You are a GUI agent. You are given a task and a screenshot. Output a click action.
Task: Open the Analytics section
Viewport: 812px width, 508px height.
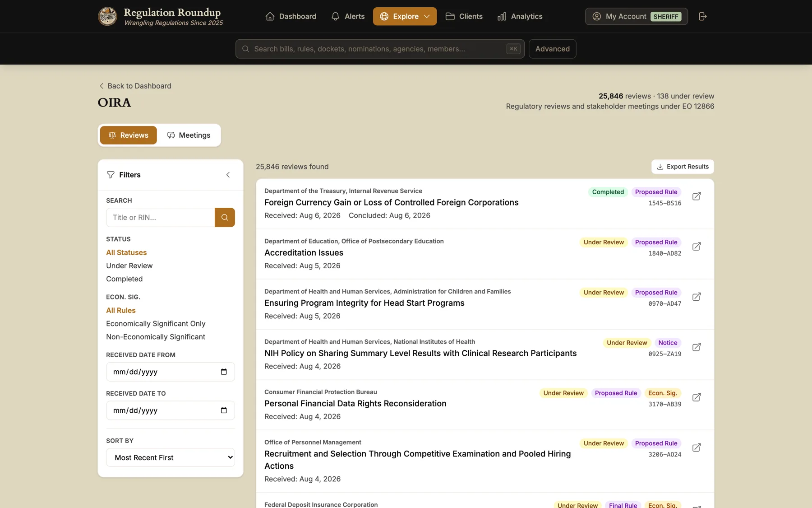point(520,16)
